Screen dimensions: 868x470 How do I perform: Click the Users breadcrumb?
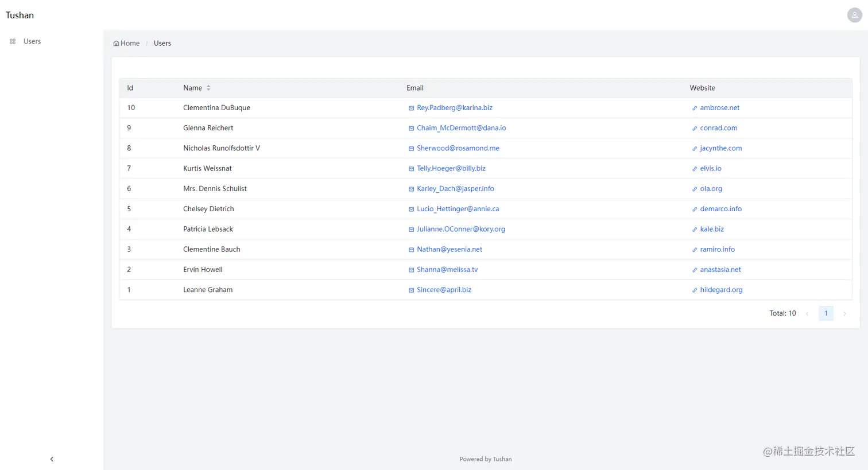162,43
